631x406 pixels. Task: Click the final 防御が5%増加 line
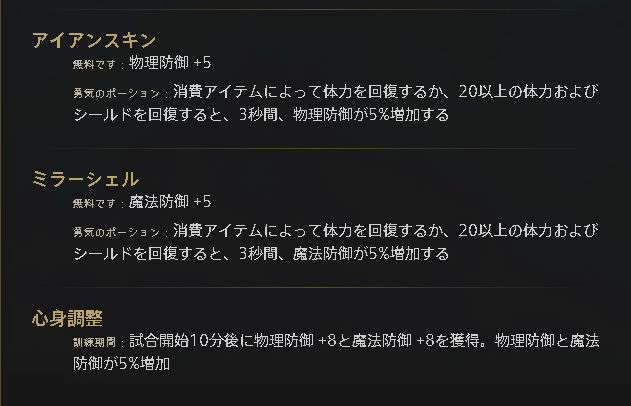122,364
